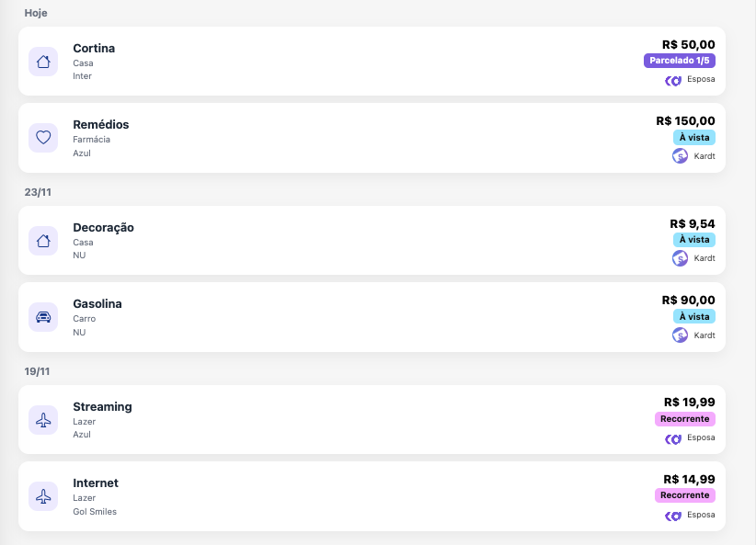Click the 23/11 date group header
This screenshot has height=545, width=756.
click(x=36, y=192)
